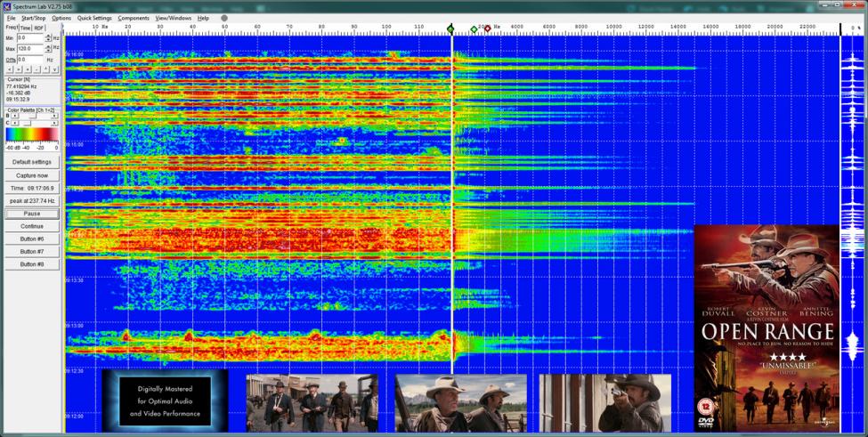Click the grey status circle after Help menu
The height and width of the screenshot is (437, 868).
224,18
